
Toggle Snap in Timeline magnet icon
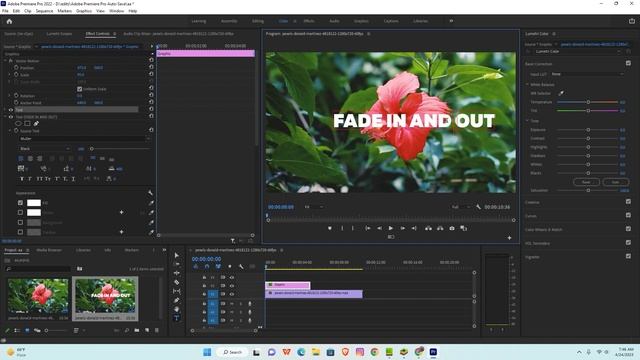coord(207,267)
